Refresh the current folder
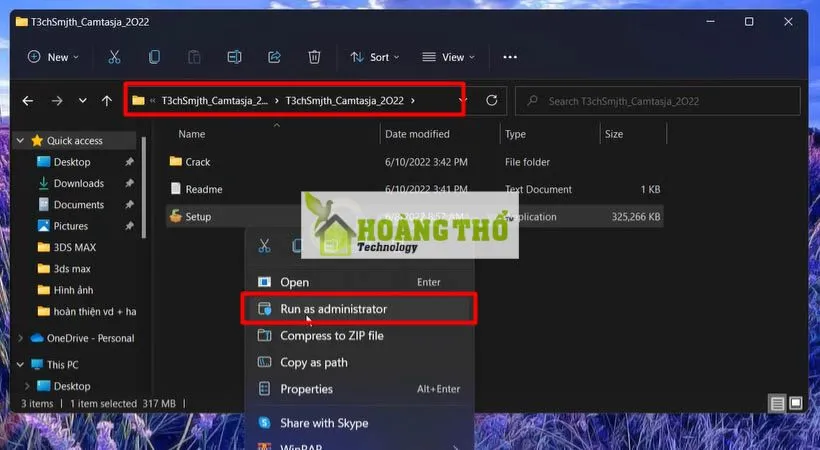Viewport: 820px width, 450px height. [x=492, y=100]
